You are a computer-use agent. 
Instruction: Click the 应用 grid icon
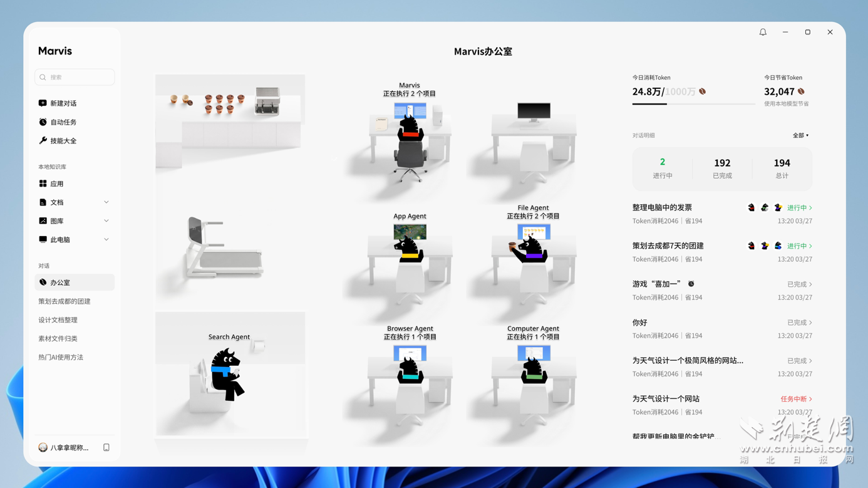click(x=43, y=184)
